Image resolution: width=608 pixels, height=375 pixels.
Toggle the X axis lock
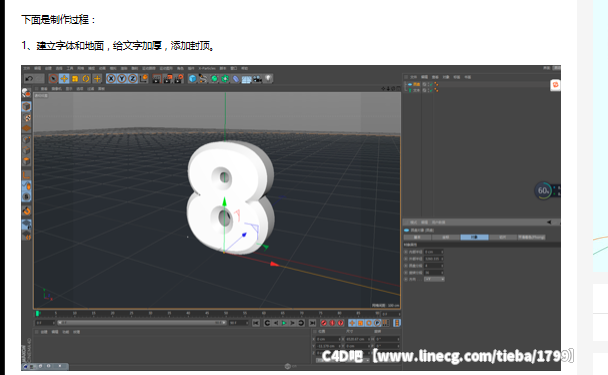pos(111,79)
